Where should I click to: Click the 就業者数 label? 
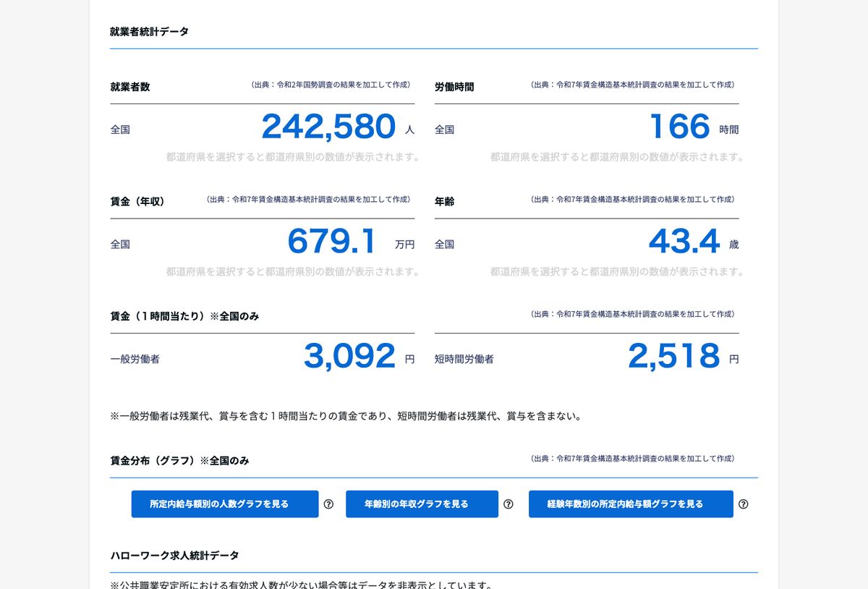tap(130, 87)
